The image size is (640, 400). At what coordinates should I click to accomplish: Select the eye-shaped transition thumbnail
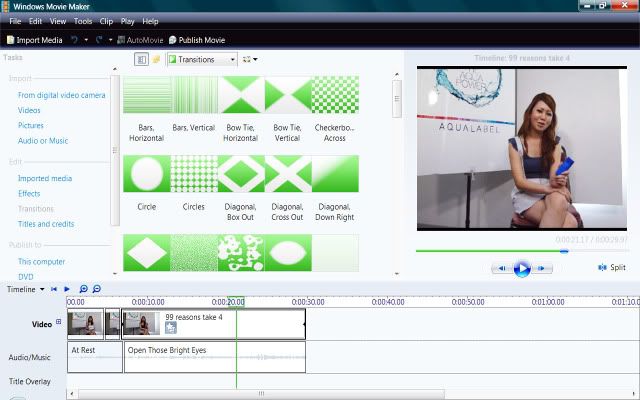[288, 253]
